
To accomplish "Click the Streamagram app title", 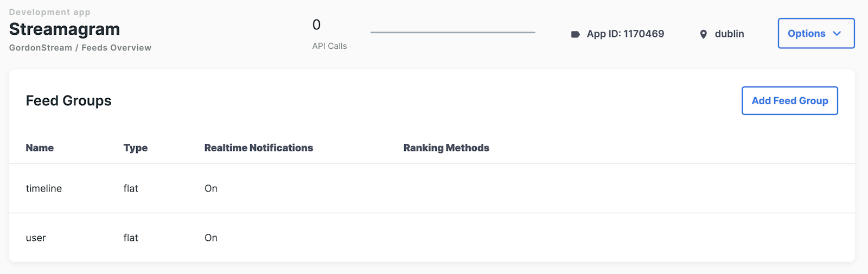I will pyautogui.click(x=65, y=29).
